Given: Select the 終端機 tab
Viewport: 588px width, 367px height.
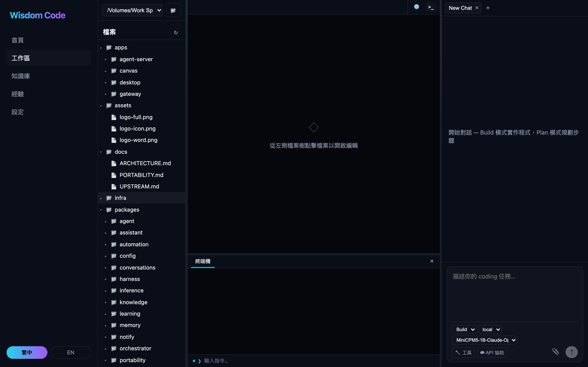Looking at the screenshot, I should (x=203, y=261).
